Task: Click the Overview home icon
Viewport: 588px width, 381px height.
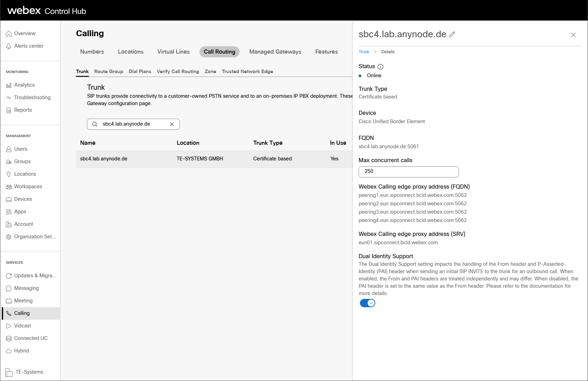Action: coord(9,34)
